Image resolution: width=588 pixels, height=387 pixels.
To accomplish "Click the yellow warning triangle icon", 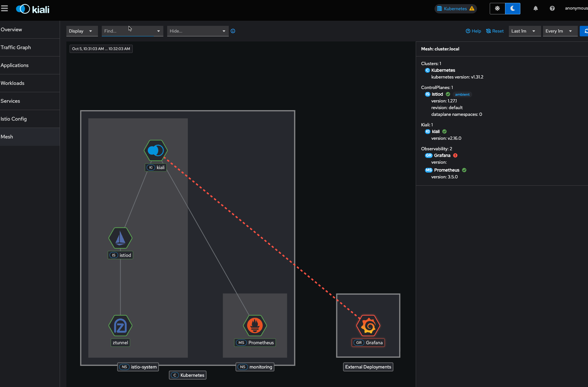I will click(472, 9).
